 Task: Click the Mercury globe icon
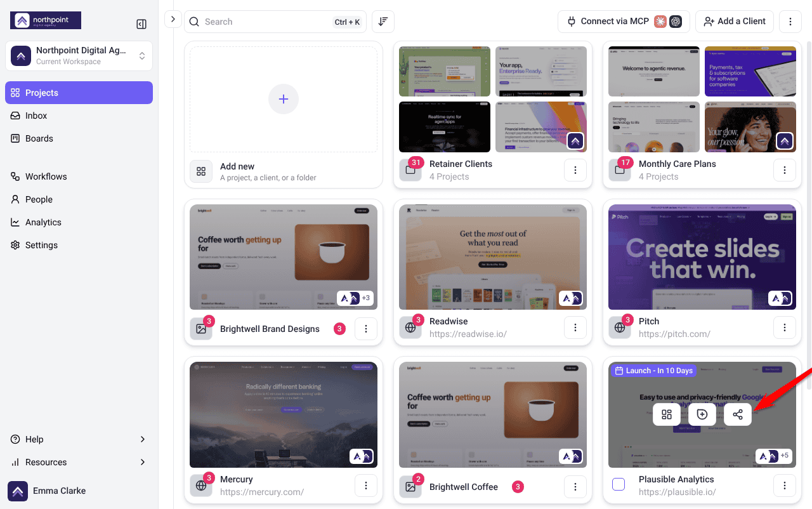click(201, 486)
